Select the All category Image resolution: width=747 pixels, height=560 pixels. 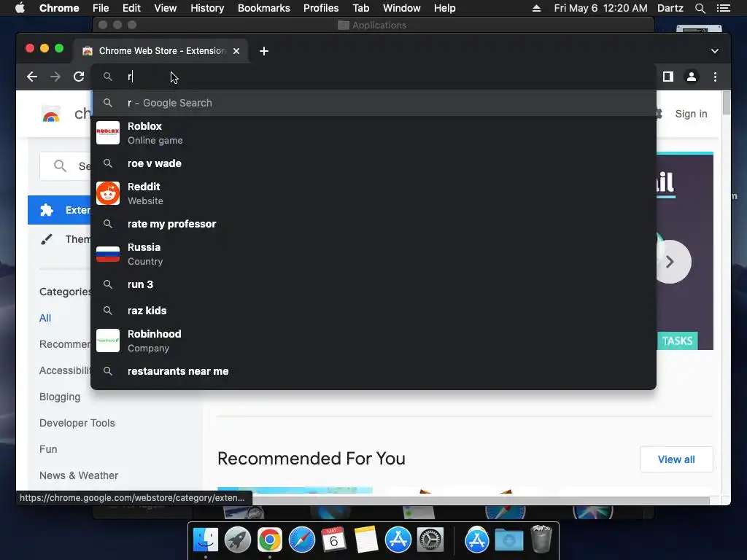(x=45, y=318)
